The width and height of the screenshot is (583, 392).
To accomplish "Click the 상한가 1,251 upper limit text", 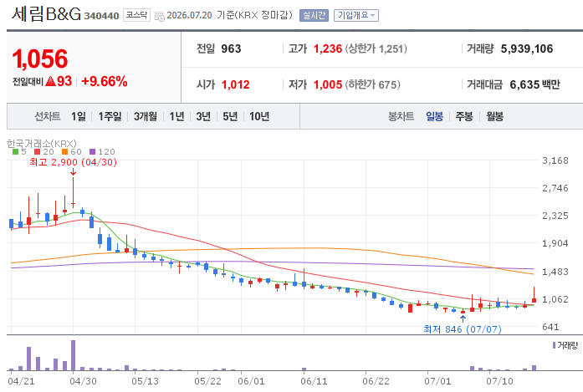I will tap(376, 48).
